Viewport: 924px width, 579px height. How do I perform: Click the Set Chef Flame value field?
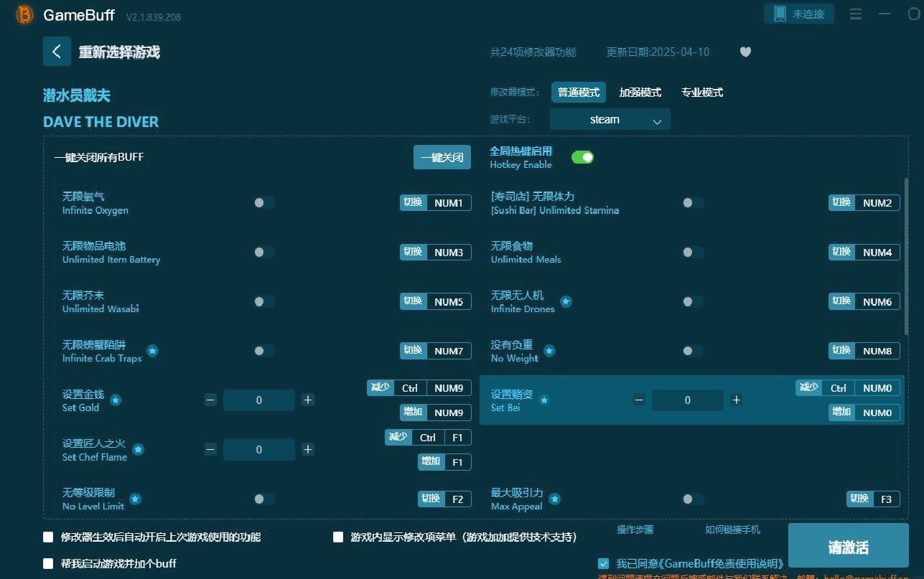[259, 450]
